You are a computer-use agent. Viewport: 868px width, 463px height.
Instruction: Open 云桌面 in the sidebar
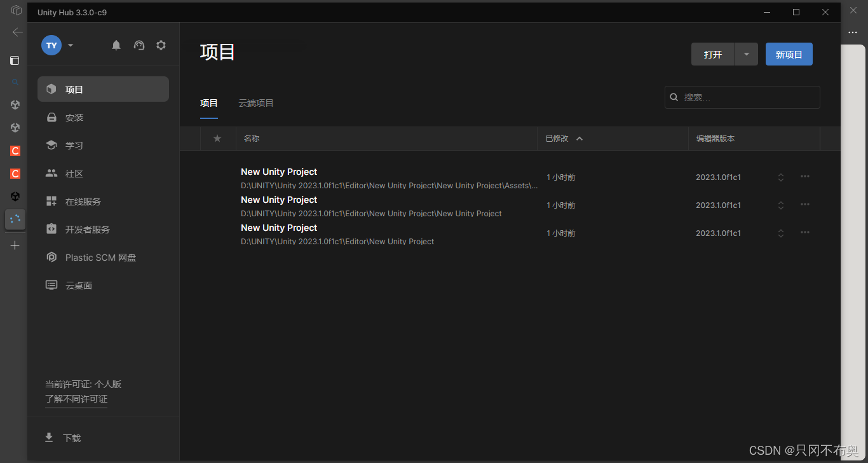tap(103, 286)
